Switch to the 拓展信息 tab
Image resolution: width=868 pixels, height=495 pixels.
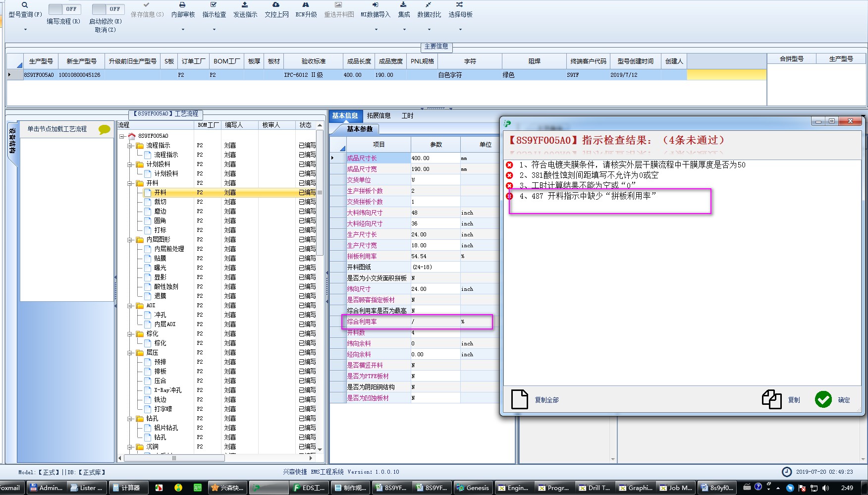[379, 115]
